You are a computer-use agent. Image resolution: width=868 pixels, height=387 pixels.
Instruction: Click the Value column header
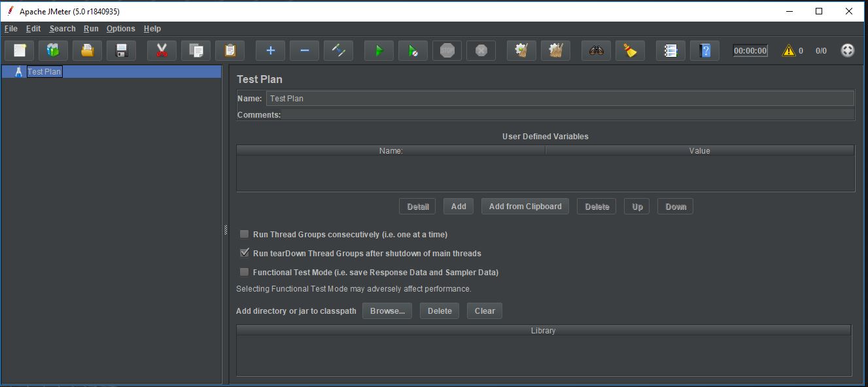[x=700, y=150]
